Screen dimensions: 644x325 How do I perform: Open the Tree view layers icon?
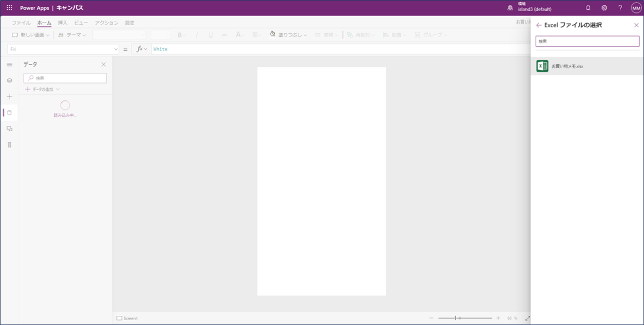tap(9, 80)
